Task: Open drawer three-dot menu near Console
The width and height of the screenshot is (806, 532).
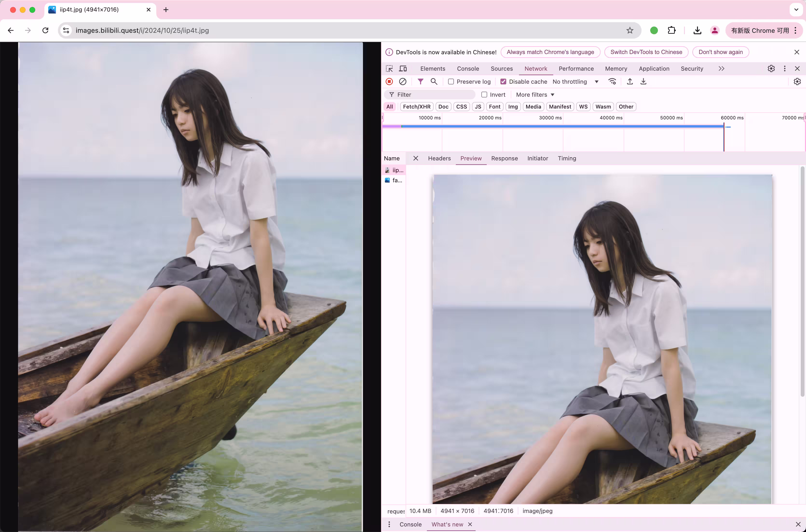Action: [389, 524]
